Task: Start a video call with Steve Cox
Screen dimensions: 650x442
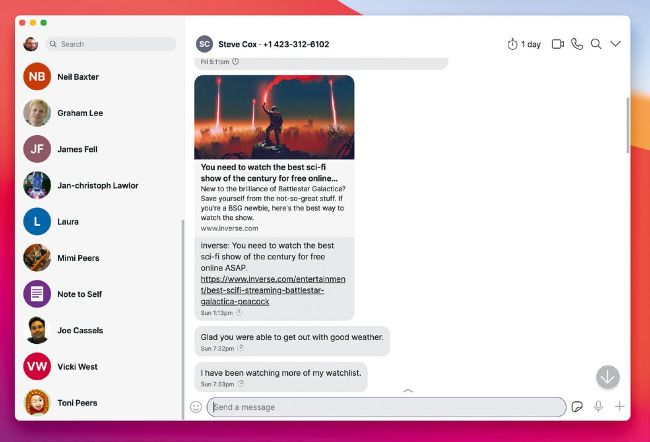Action: click(x=558, y=44)
